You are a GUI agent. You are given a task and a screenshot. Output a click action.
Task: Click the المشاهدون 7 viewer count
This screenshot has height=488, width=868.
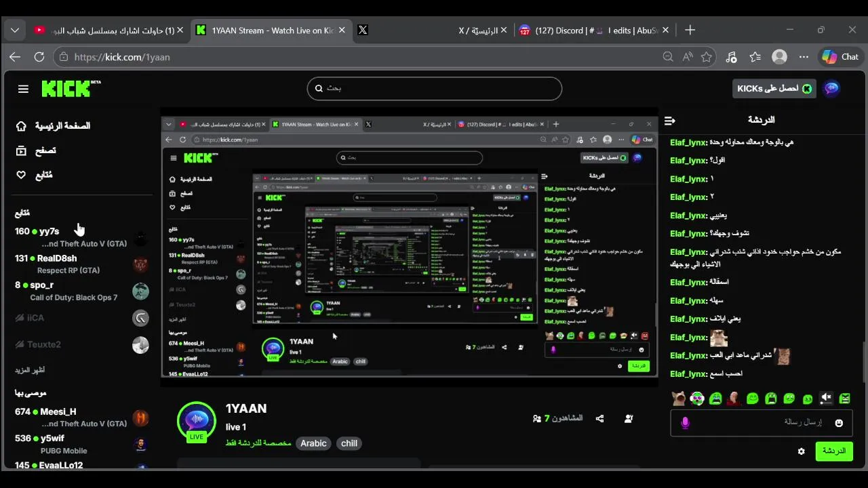coord(557,418)
